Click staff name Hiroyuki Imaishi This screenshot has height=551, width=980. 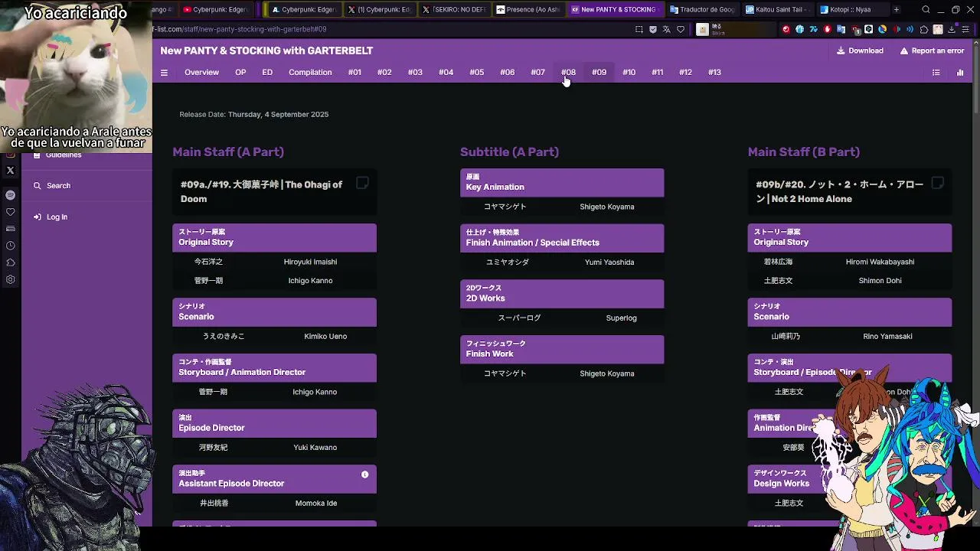[310, 262]
